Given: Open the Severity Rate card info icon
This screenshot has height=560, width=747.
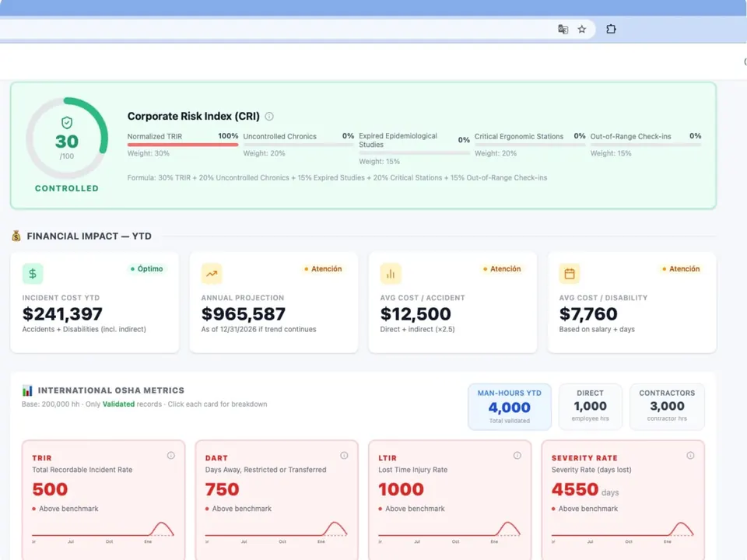Looking at the screenshot, I should pyautogui.click(x=690, y=456).
